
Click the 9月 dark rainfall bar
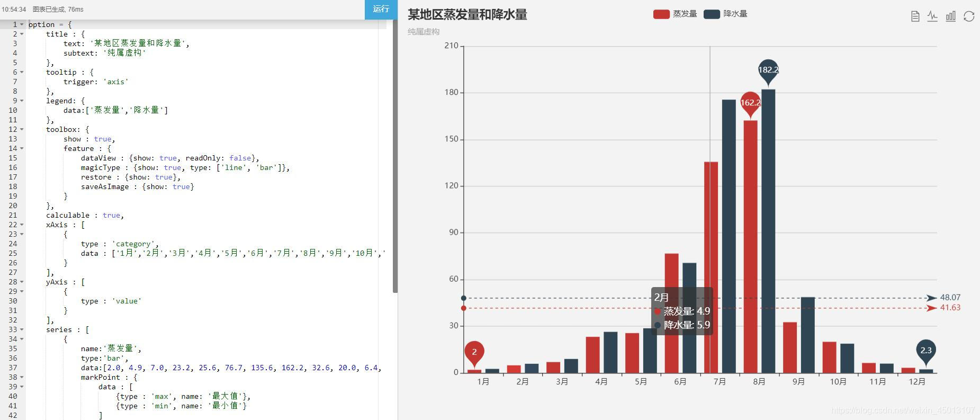(x=807, y=335)
